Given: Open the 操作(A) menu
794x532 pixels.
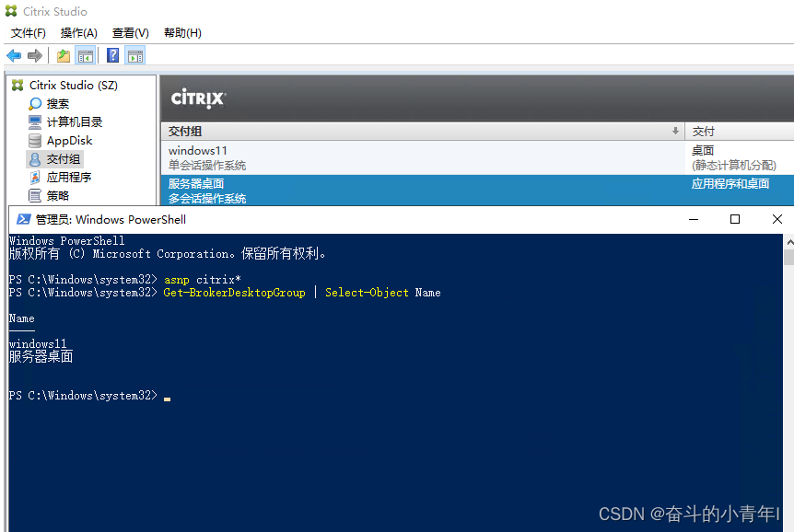Looking at the screenshot, I should point(79,33).
